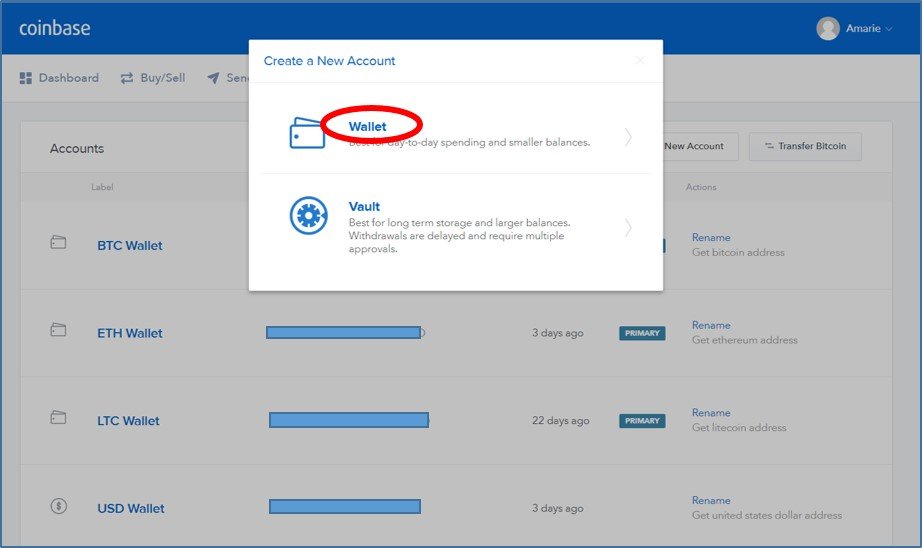Click the Actions column header

[701, 187]
